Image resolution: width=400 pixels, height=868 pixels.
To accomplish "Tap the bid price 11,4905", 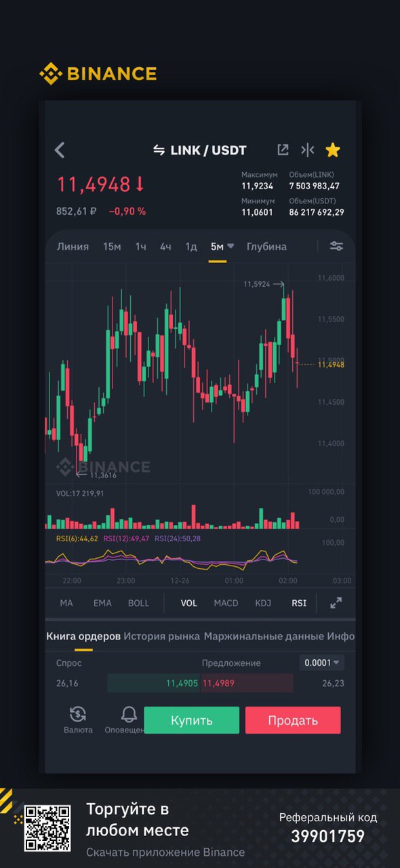I will click(x=182, y=683).
